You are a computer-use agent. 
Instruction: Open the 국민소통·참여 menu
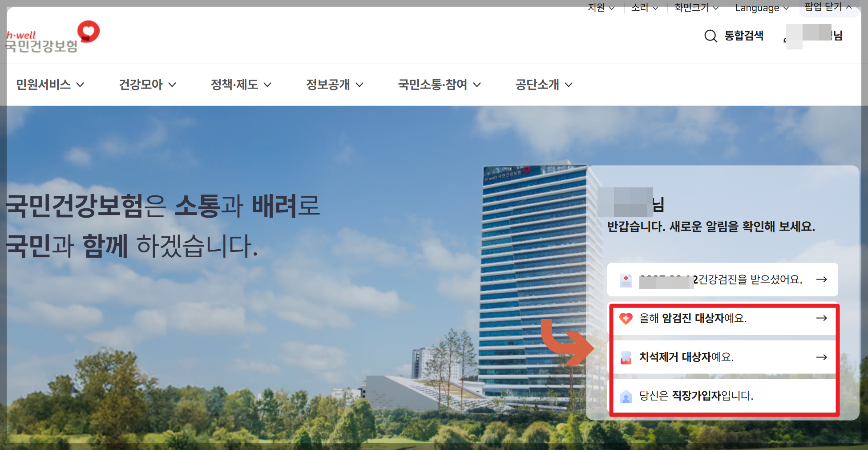439,85
